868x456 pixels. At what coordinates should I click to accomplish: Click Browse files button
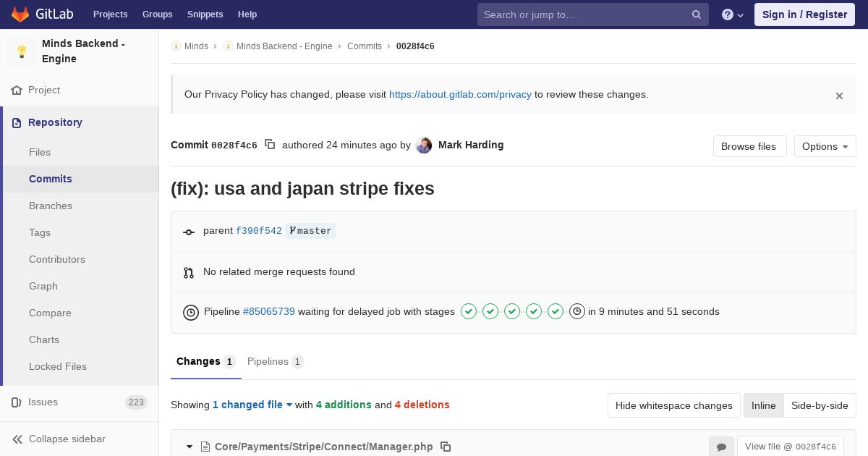pyautogui.click(x=749, y=146)
